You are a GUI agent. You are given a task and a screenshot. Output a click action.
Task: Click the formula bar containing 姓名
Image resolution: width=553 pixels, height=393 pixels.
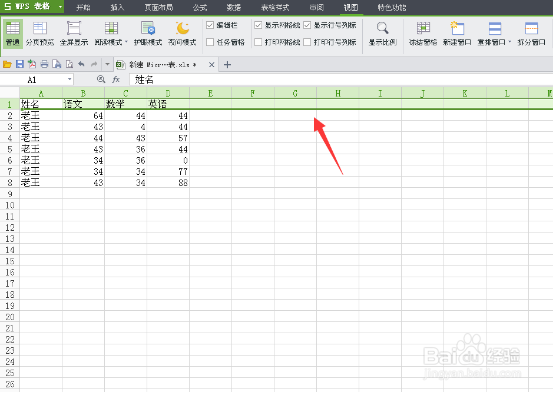[x=341, y=80]
